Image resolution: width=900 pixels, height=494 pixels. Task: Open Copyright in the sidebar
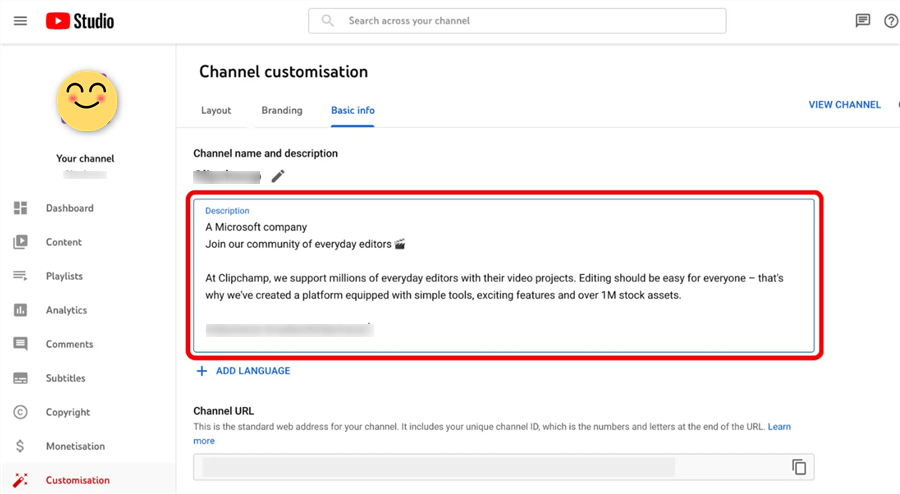(68, 412)
